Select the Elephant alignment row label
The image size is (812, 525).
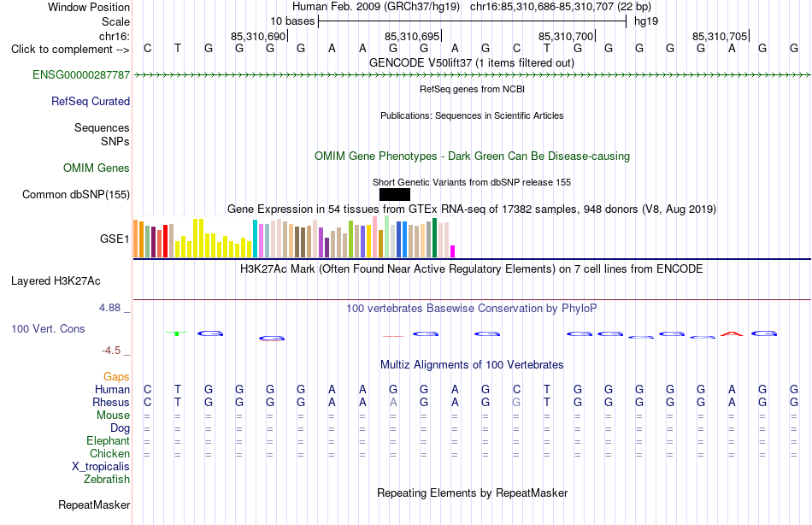(x=109, y=440)
